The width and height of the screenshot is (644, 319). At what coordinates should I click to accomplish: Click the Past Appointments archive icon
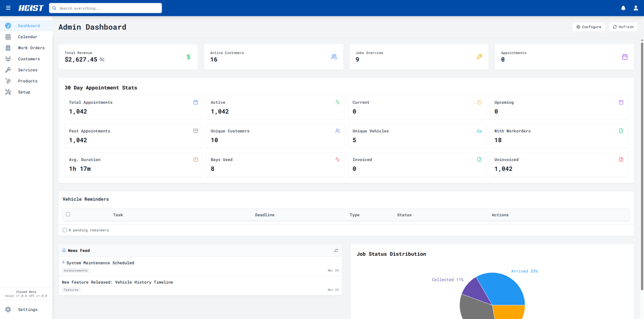(195, 131)
